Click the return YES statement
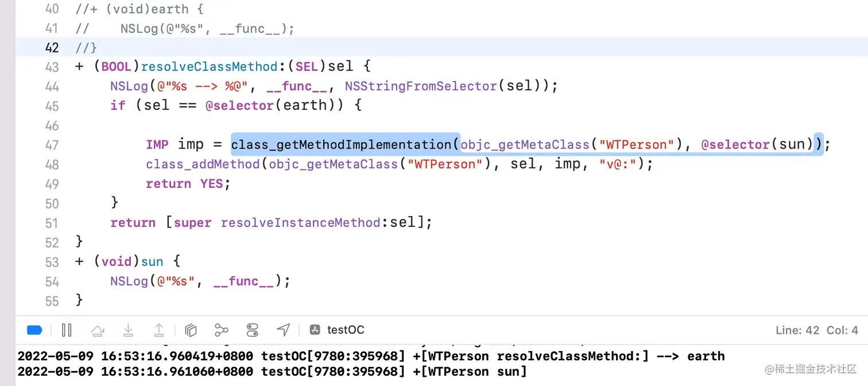Viewport: 868px width, 386px height. (187, 183)
